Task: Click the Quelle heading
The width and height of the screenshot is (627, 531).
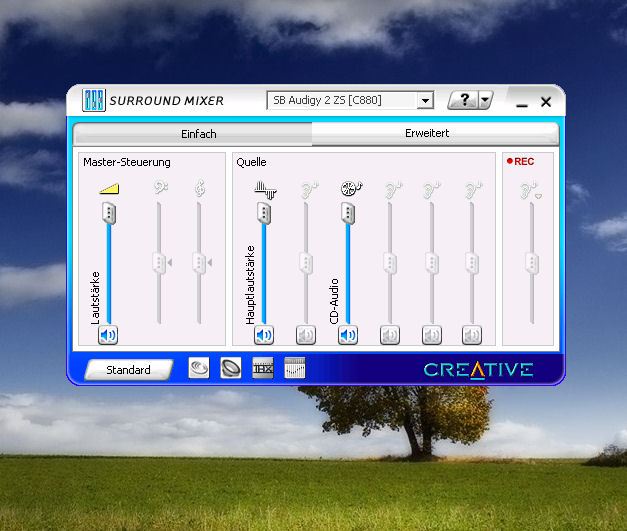Action: coord(252,162)
